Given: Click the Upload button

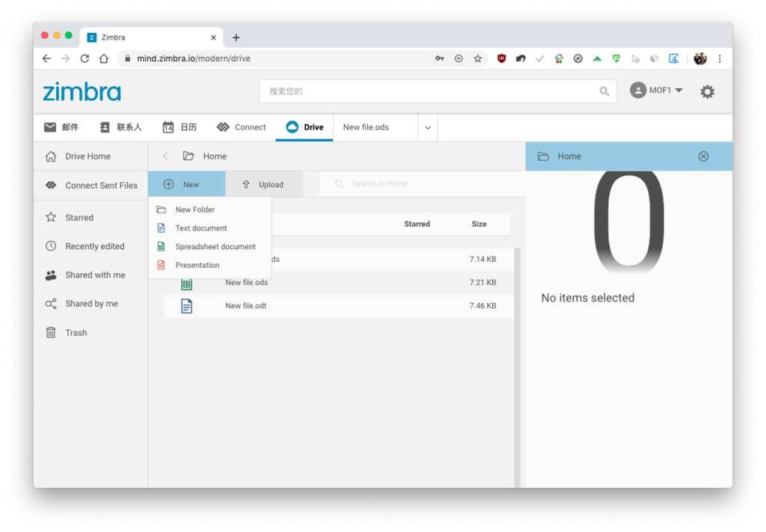Looking at the screenshot, I should (x=264, y=185).
